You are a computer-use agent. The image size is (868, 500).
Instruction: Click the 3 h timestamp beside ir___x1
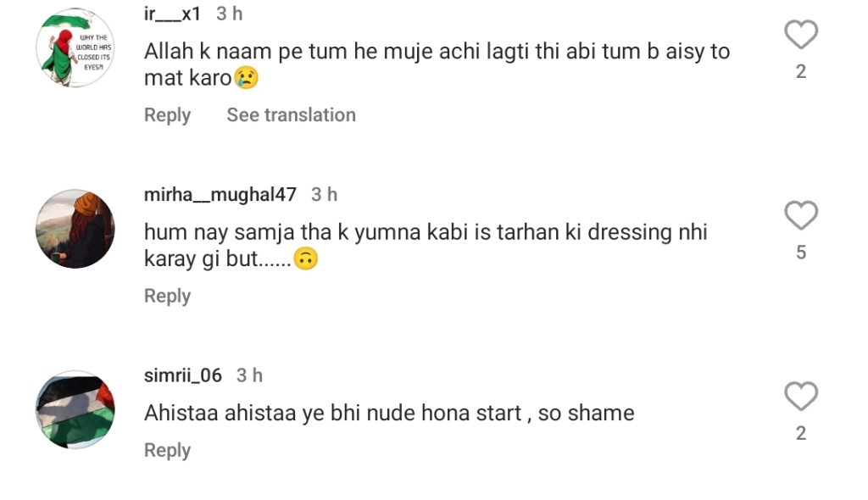tap(229, 14)
